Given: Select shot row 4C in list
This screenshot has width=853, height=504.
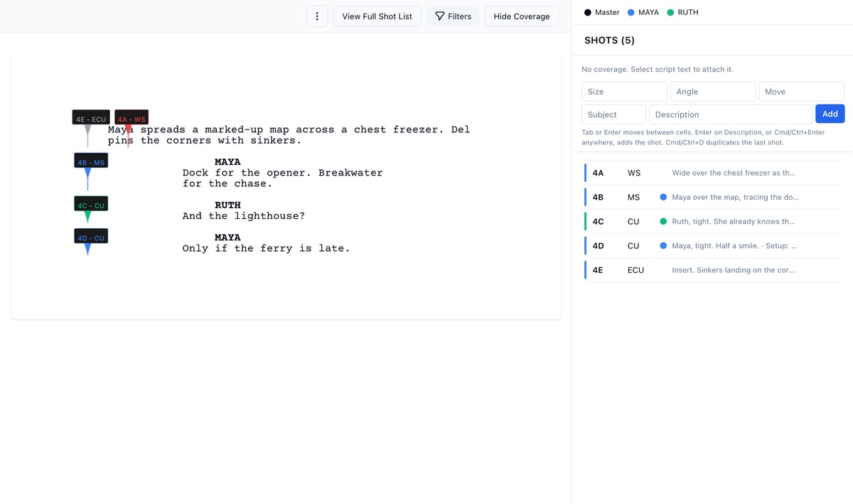Looking at the screenshot, I should tap(713, 221).
